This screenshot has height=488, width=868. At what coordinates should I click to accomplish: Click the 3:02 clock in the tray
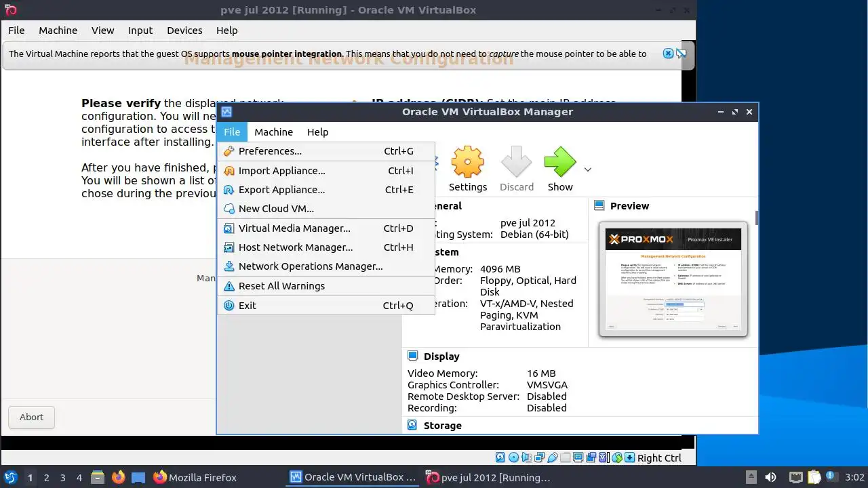pos(854,477)
